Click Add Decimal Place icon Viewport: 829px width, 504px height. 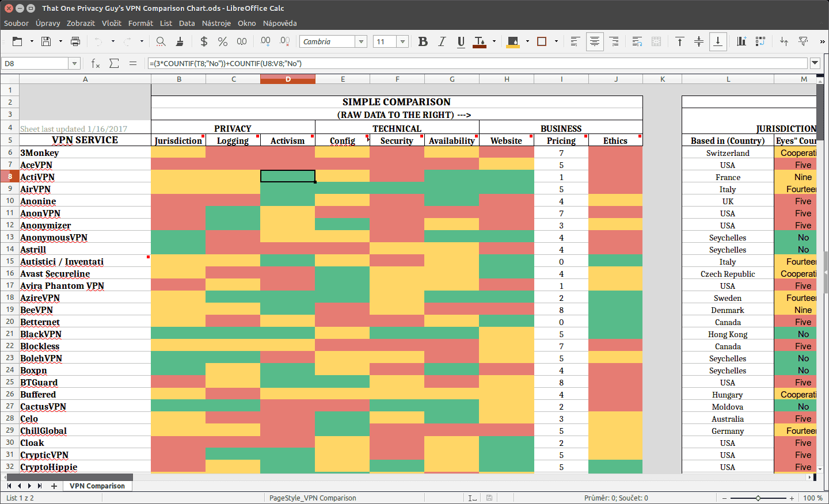click(x=265, y=41)
